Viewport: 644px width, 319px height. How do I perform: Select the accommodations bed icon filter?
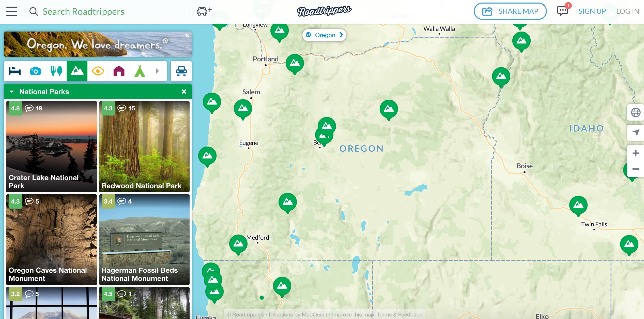coord(14,71)
